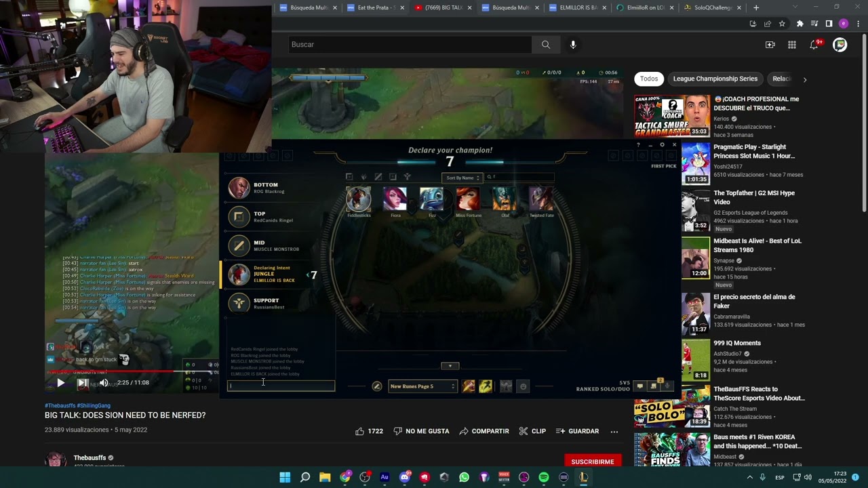Click the YouTube Buscar search field
868x488 pixels.
point(409,45)
